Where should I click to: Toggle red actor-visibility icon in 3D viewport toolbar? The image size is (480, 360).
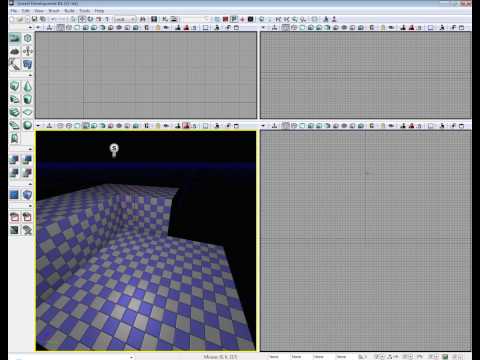186,126
